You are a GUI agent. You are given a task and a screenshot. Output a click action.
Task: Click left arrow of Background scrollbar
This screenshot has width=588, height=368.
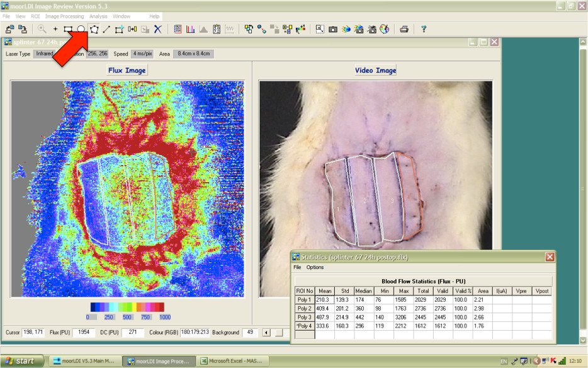pyautogui.click(x=266, y=332)
